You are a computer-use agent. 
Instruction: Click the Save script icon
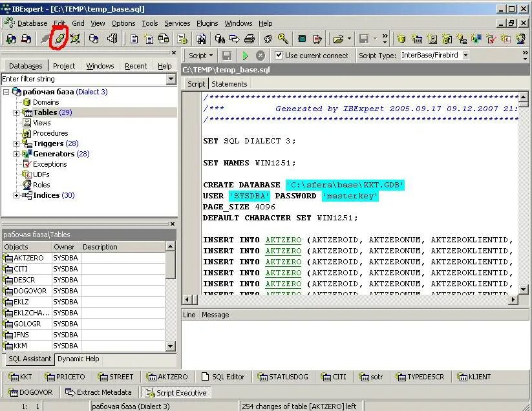[226, 56]
